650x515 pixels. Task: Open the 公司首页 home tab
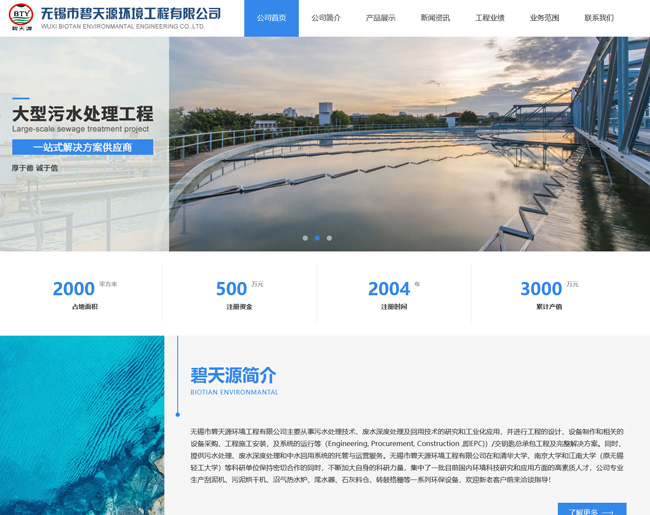point(271,18)
